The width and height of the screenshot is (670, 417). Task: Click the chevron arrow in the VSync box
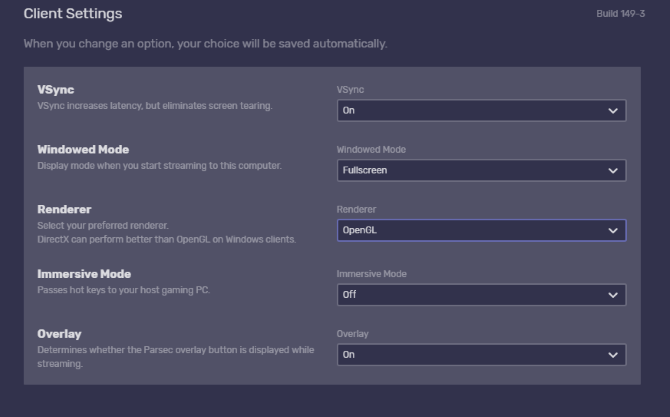(x=613, y=111)
